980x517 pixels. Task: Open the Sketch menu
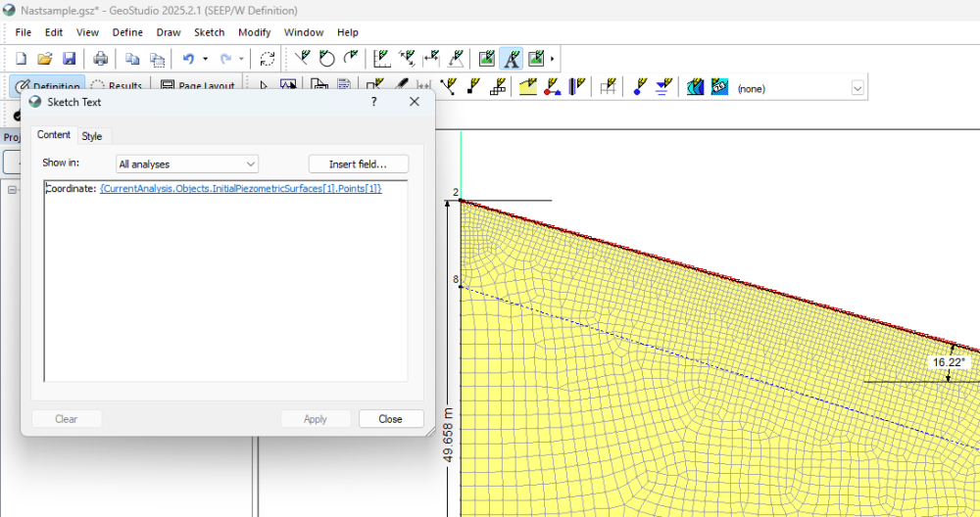(x=210, y=32)
